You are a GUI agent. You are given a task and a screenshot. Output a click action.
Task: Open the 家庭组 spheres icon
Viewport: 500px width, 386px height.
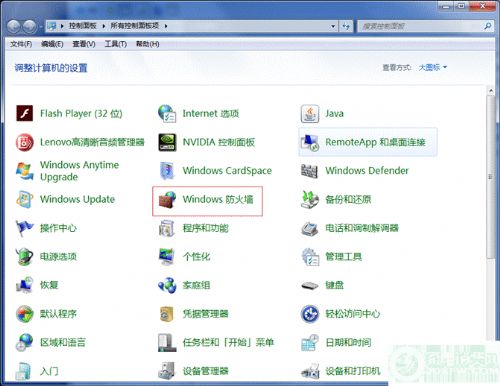click(167, 285)
